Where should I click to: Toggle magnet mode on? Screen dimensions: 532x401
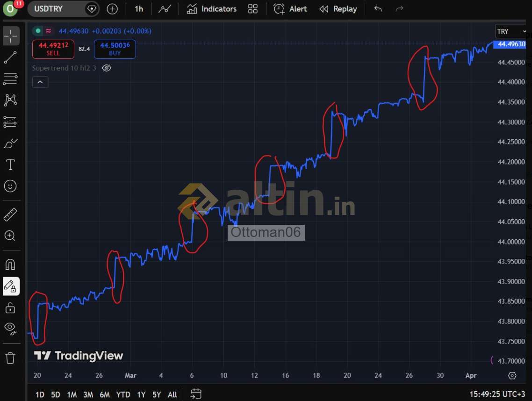[x=10, y=265]
